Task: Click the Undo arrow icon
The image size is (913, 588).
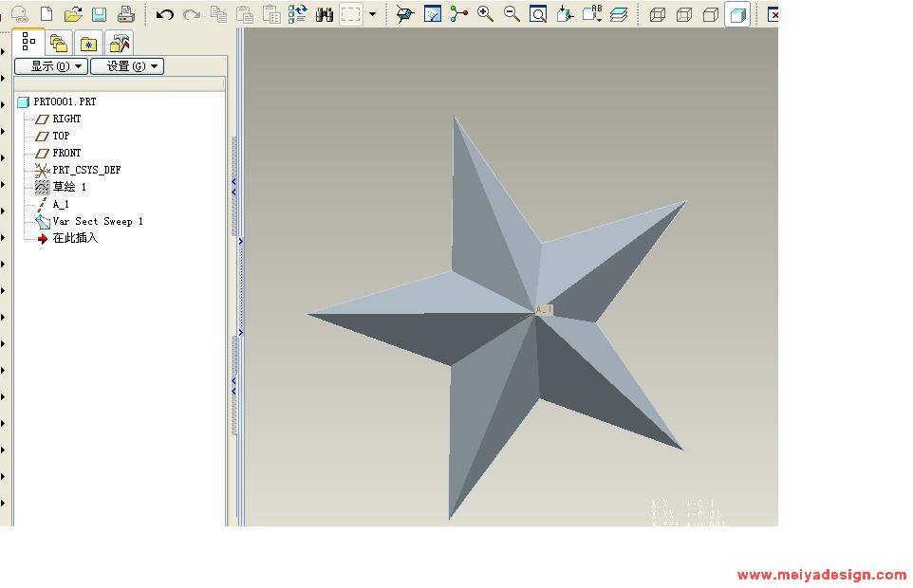Action: pyautogui.click(x=165, y=14)
